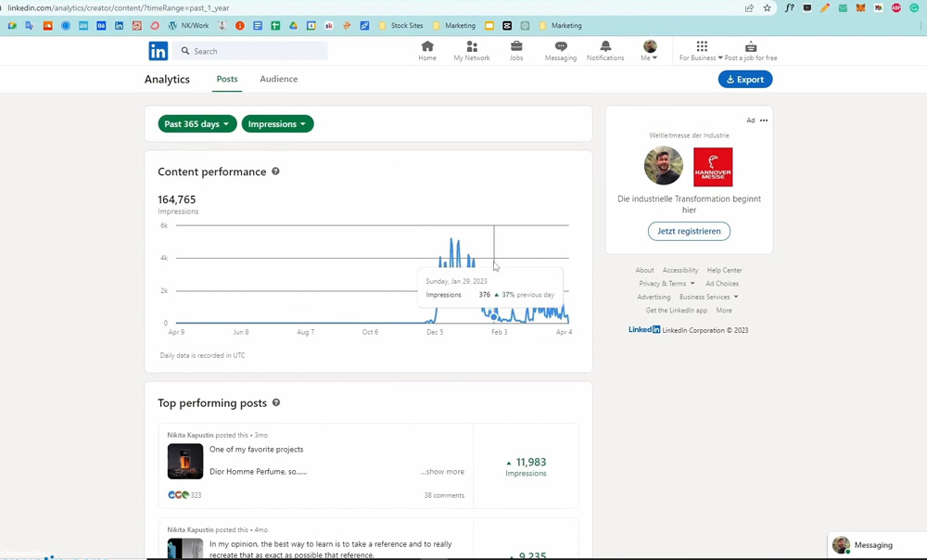Click the Advertising footer link
The height and width of the screenshot is (560, 927).
pos(654,297)
